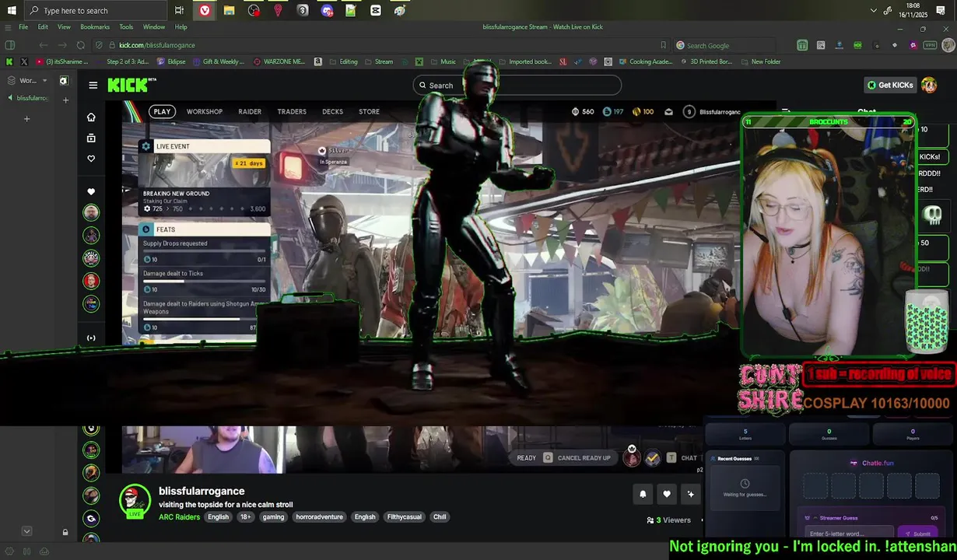This screenshot has width=957, height=560.
Task: Open the Discord taskbar icon
Action: pos(327,10)
